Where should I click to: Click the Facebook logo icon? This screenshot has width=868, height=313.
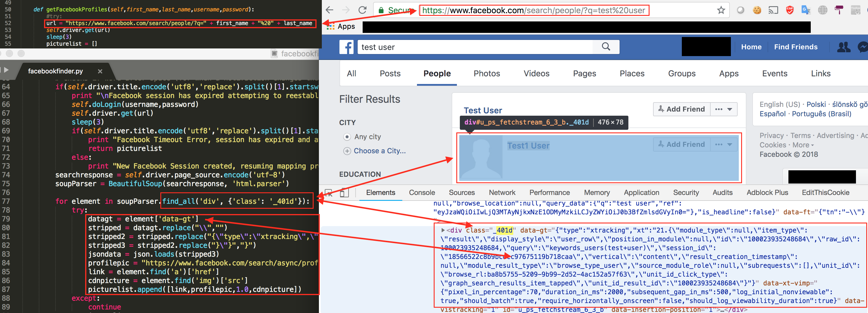(346, 47)
